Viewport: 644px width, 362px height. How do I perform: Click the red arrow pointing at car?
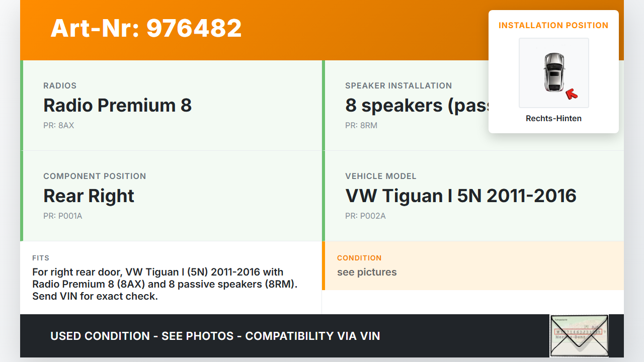tap(572, 94)
